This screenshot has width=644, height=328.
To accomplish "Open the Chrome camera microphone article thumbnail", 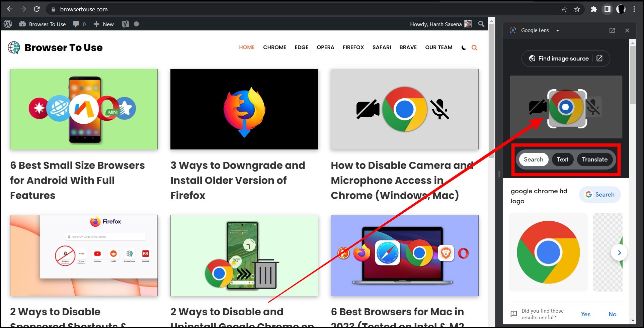I will 405,109.
